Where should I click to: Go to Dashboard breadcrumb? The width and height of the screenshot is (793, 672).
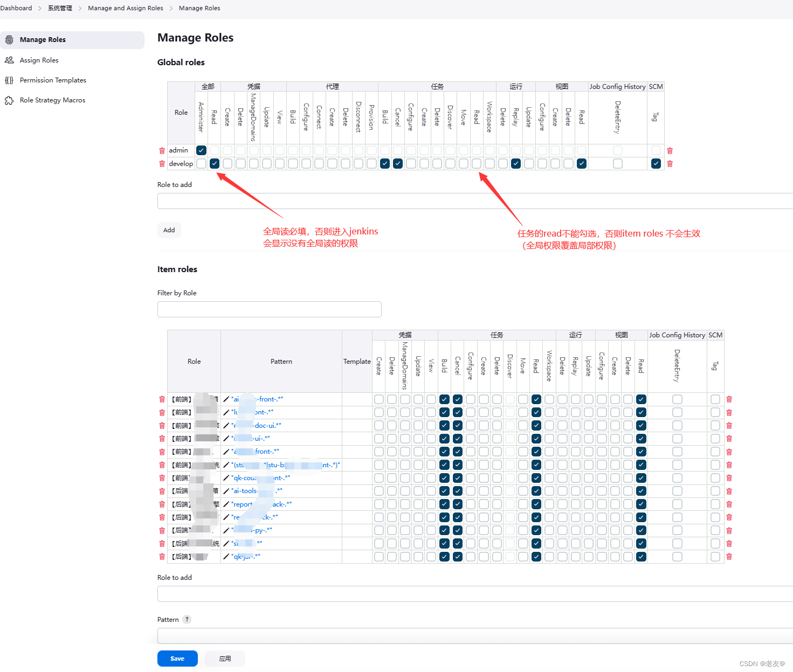(16, 8)
